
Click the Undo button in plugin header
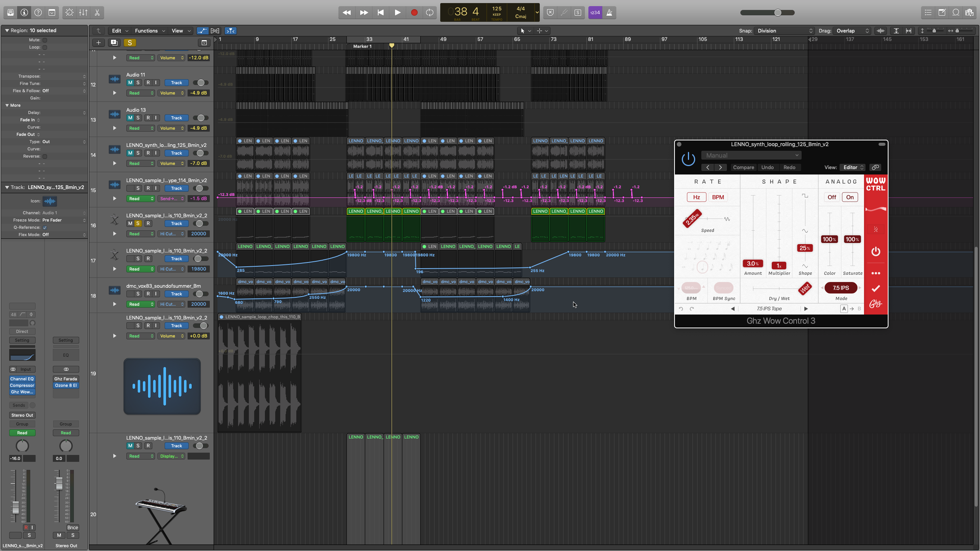pos(767,167)
